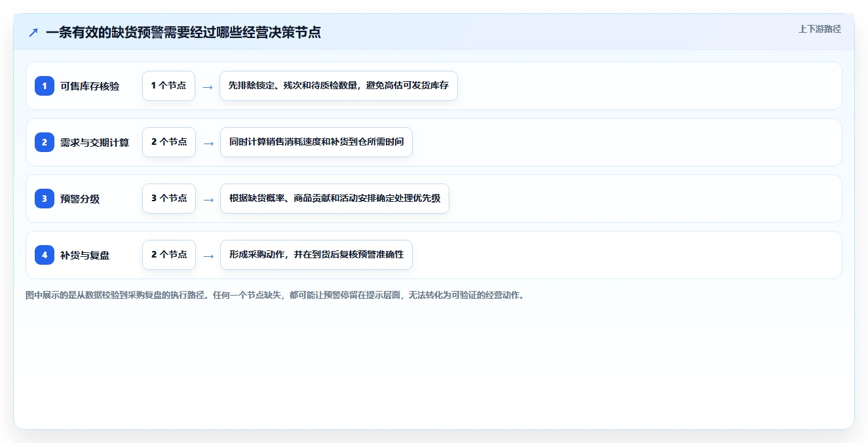Click the arrow icon beside the main title

pos(33,32)
